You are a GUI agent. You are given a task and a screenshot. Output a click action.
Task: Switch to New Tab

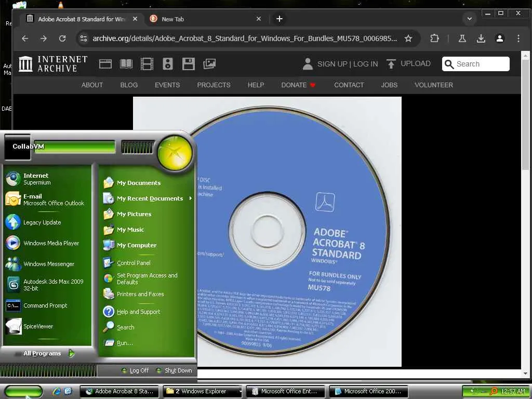205,19
